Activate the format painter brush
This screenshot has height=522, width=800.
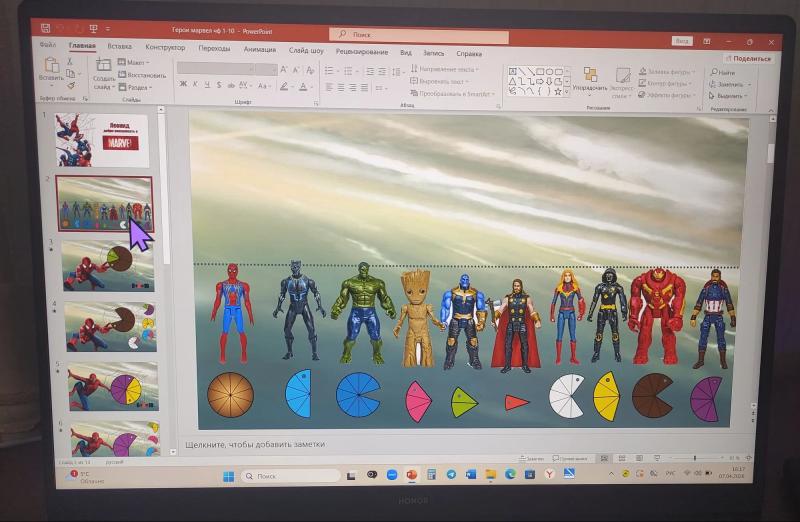[x=71, y=86]
